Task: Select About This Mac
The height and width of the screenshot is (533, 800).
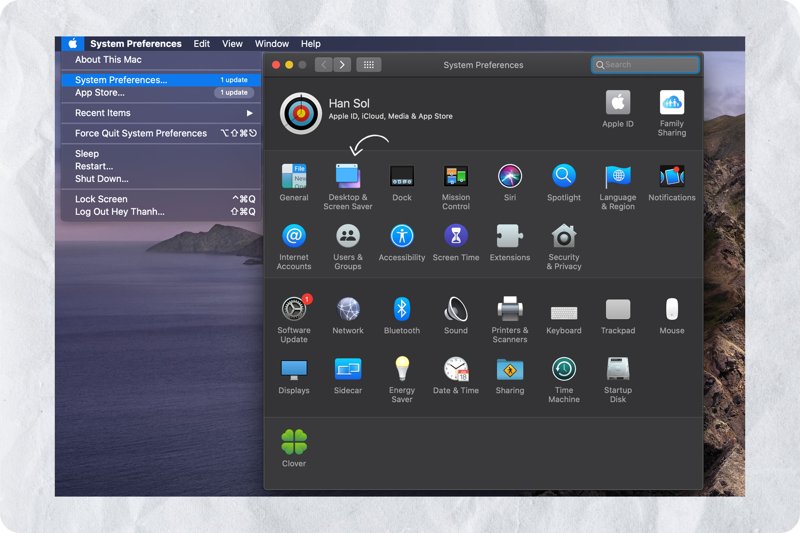Action: click(x=161, y=60)
